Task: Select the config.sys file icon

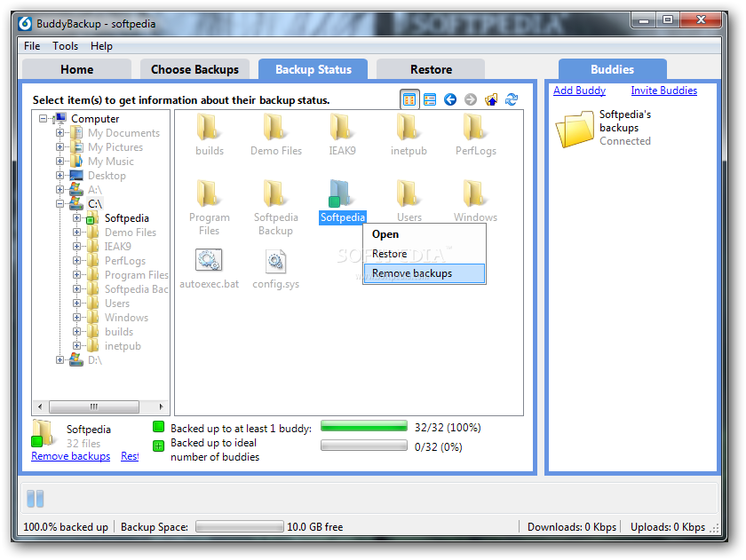Action: click(275, 261)
